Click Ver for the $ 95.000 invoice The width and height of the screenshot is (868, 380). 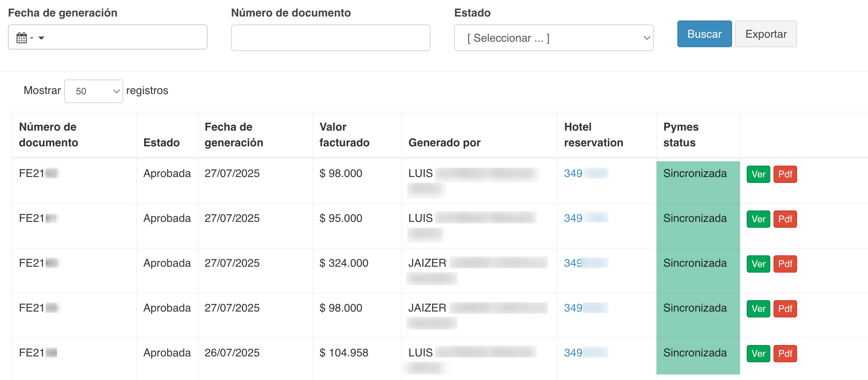coord(758,219)
